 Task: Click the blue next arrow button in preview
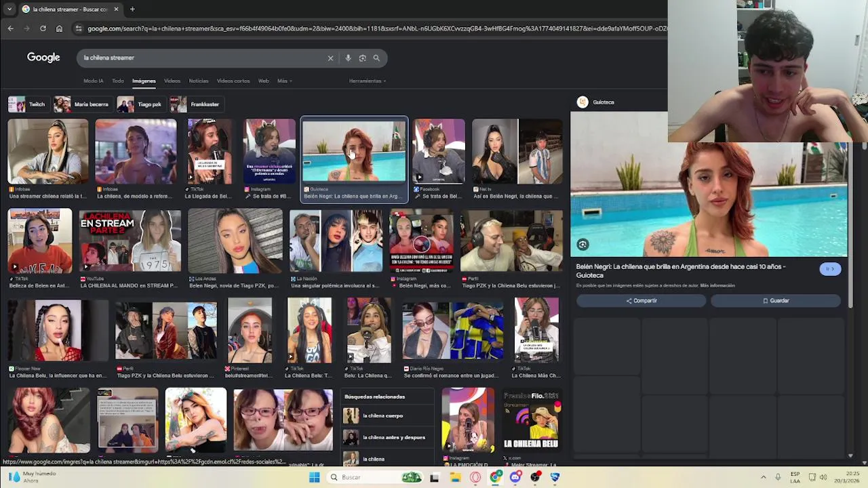click(x=830, y=269)
